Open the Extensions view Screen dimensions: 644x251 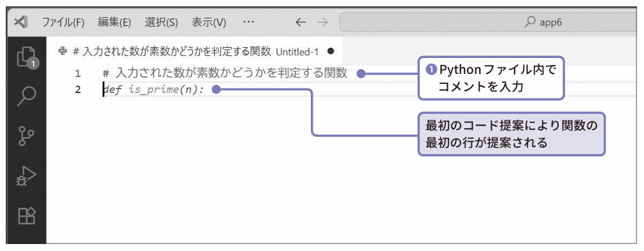coord(27,216)
